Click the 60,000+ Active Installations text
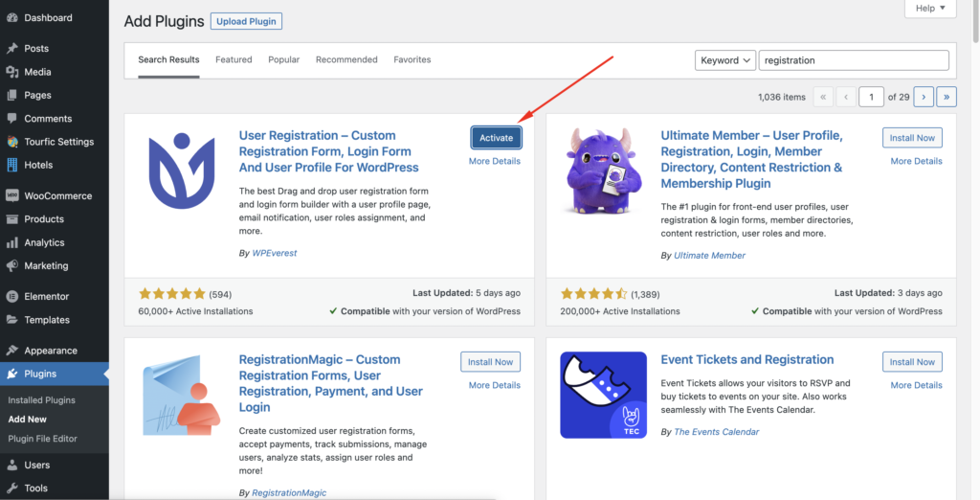Screen dimensions: 980x500 tap(195, 311)
